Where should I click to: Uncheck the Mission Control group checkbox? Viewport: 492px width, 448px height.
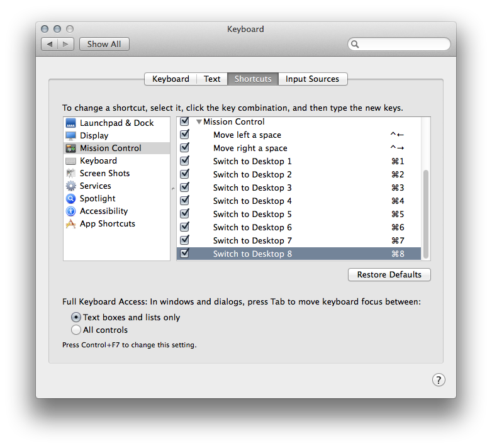click(x=184, y=121)
